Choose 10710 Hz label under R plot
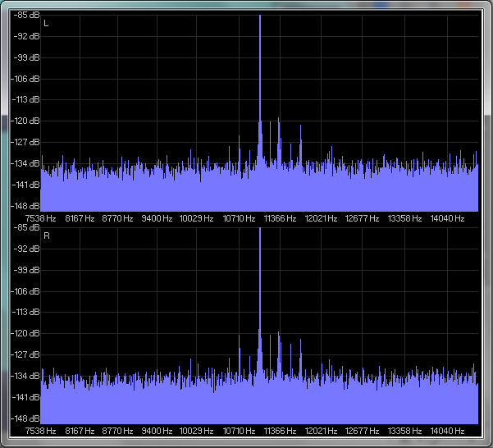This screenshot has height=448, width=493. click(239, 431)
